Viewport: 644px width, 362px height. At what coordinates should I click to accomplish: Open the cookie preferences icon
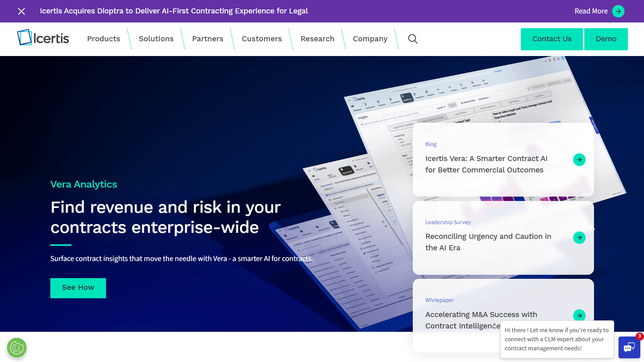(x=16, y=348)
